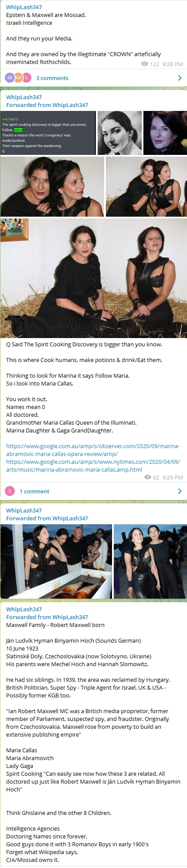Open photo of two women at night outdoors
The width and height of the screenshot is (187, 868).
150,561
